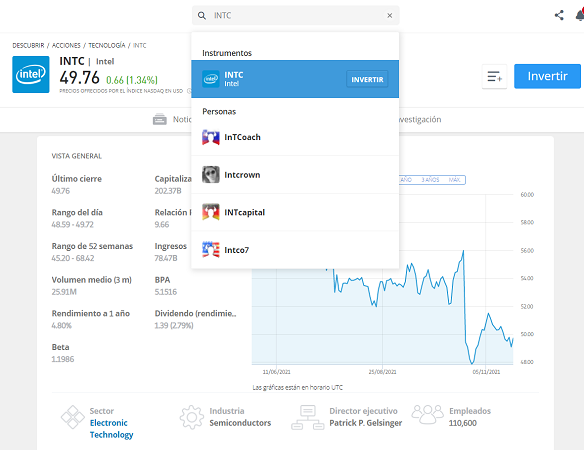This screenshot has width=584, height=450.
Task: Click the large Intel logo tile
Action: (31, 75)
